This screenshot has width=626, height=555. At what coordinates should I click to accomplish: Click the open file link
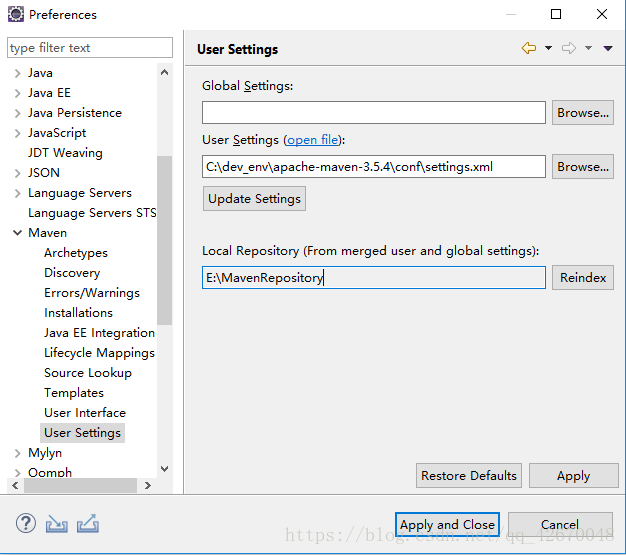click(313, 140)
